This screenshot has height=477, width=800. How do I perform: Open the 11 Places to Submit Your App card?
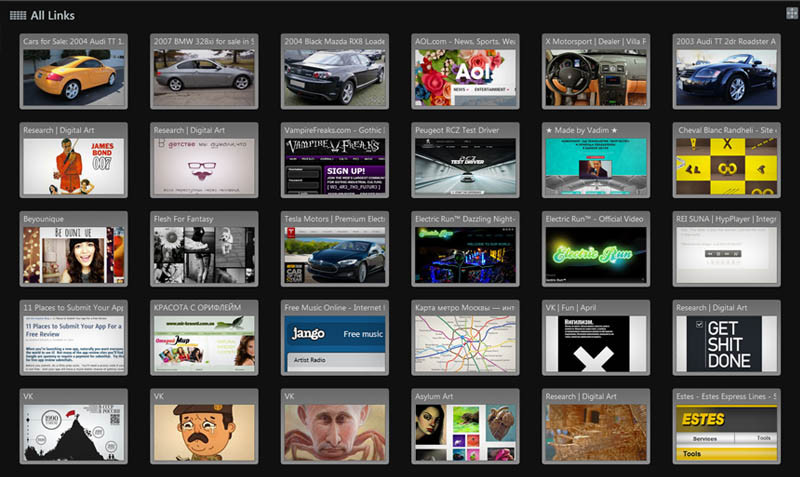click(73, 338)
